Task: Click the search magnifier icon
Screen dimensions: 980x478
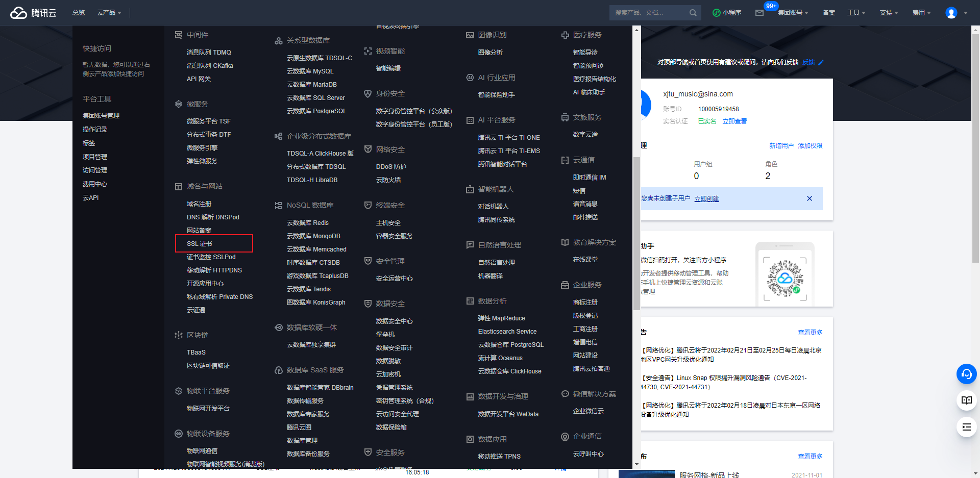Action: click(693, 13)
